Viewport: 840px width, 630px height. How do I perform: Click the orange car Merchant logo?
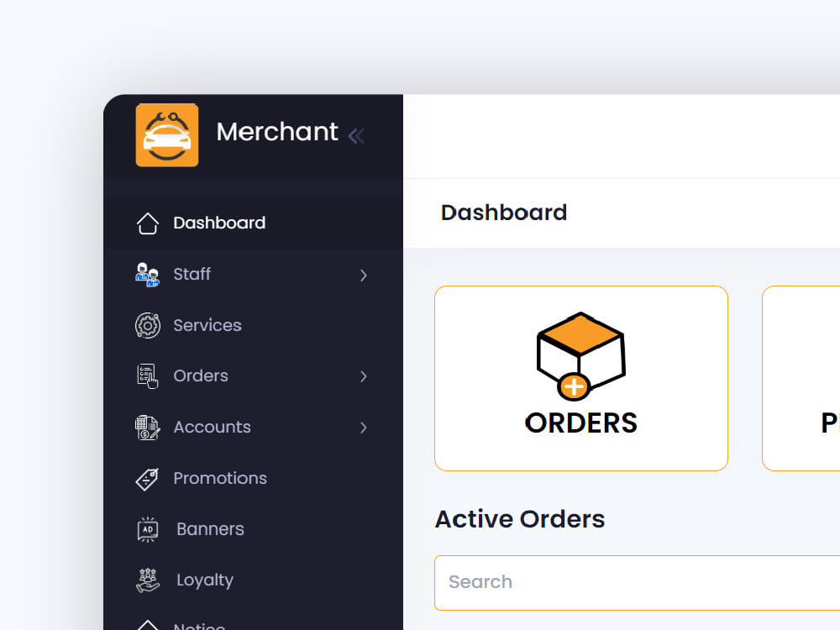167,135
